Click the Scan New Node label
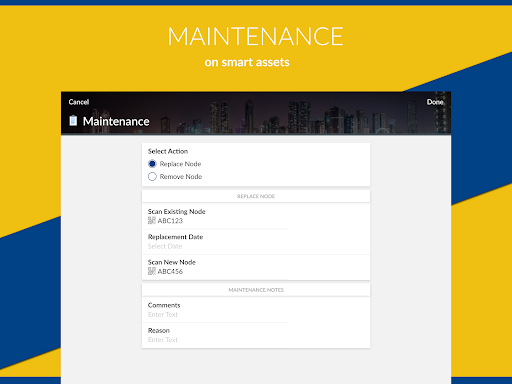The height and width of the screenshot is (384, 512). coord(172,262)
